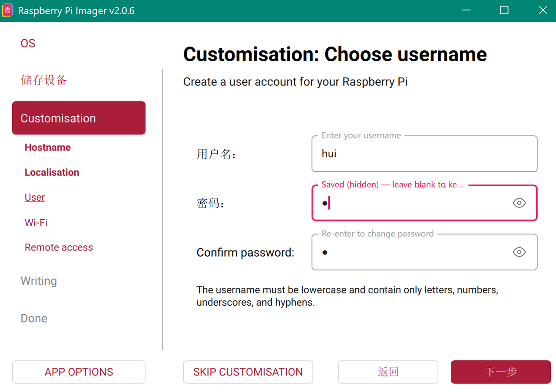Maximize the Imager window
Screen dimensions: 556x392
coord(504,10)
